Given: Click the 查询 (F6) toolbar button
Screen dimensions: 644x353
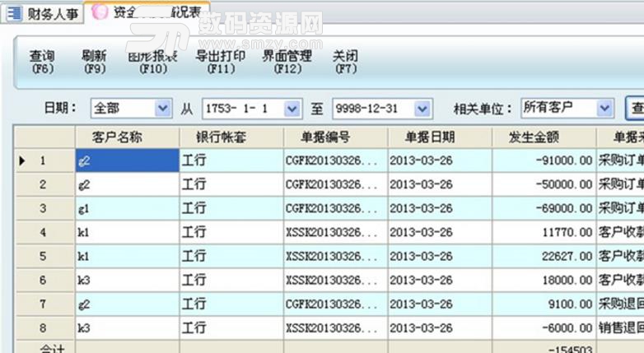Looking at the screenshot, I should coord(42,62).
